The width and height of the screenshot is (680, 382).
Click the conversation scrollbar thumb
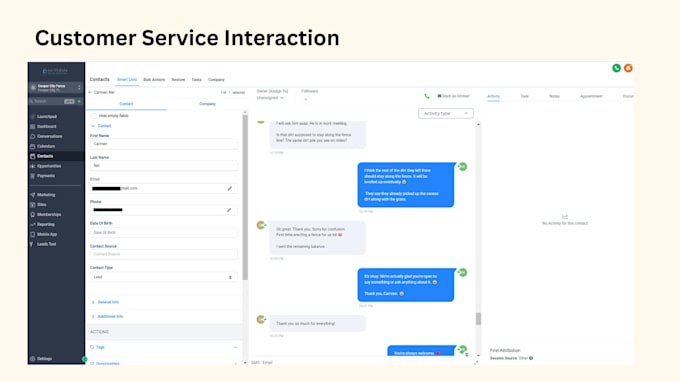478,319
